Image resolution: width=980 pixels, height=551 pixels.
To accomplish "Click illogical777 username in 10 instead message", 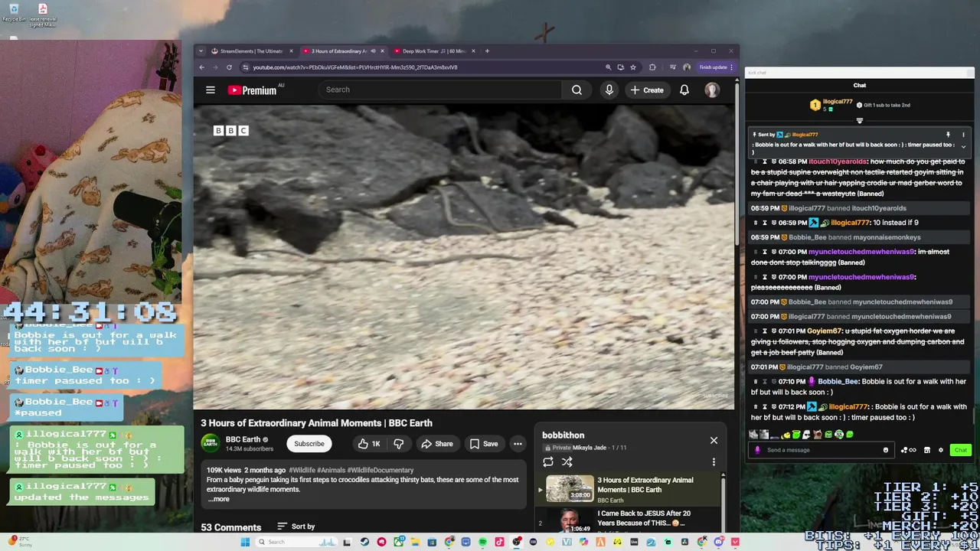I will pos(849,223).
